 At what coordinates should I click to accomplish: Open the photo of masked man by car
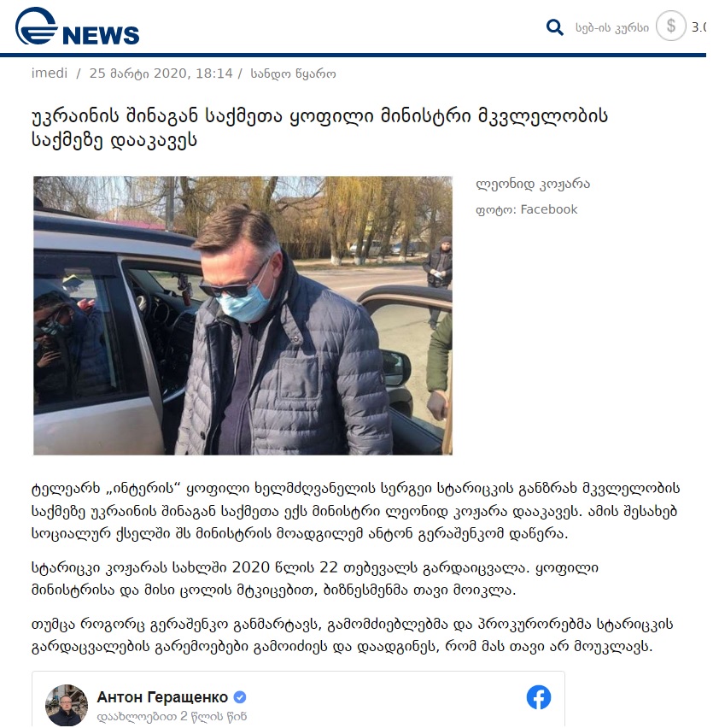(243, 315)
